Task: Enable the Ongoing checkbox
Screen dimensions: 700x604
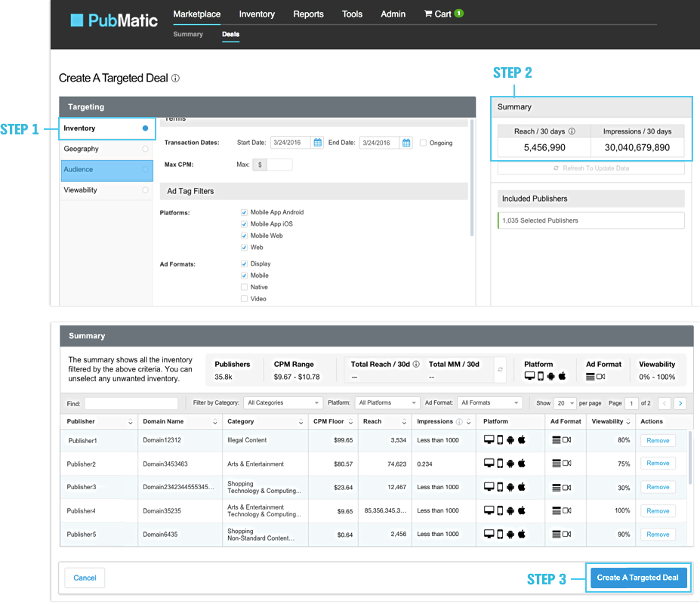Action: (x=423, y=143)
